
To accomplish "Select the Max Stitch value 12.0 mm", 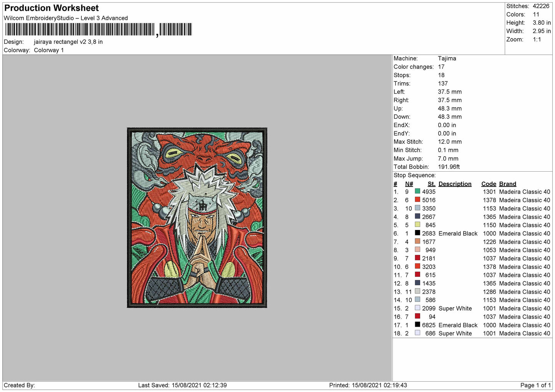I will (450, 142).
